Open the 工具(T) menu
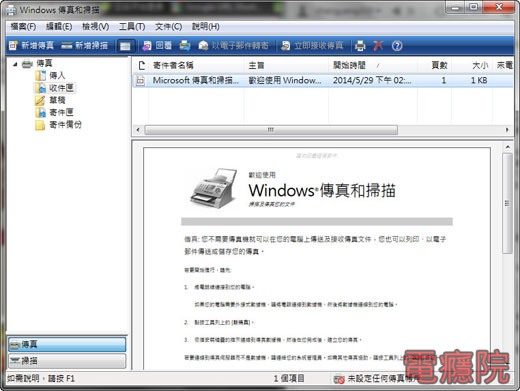Screen dimensions: 520x391 132,27
